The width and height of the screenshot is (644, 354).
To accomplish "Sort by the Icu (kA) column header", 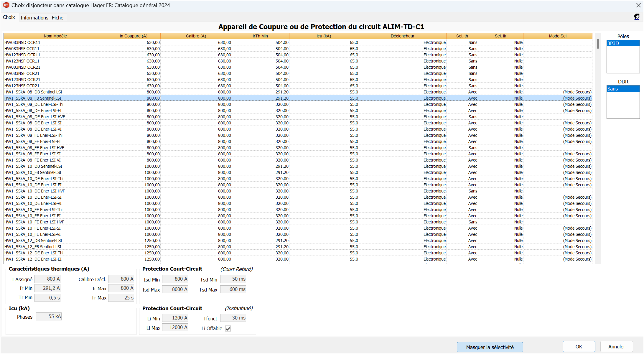I will [x=324, y=36].
